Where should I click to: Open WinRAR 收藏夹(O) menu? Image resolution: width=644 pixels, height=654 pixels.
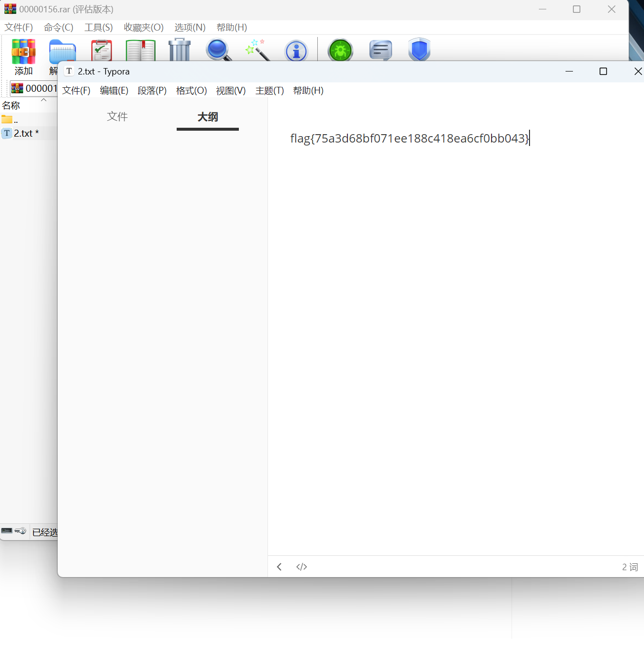[x=144, y=28]
